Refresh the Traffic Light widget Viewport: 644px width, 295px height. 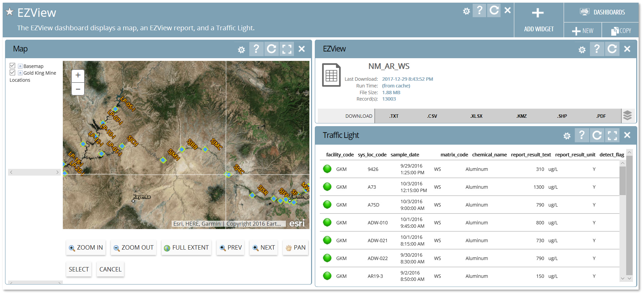(597, 135)
